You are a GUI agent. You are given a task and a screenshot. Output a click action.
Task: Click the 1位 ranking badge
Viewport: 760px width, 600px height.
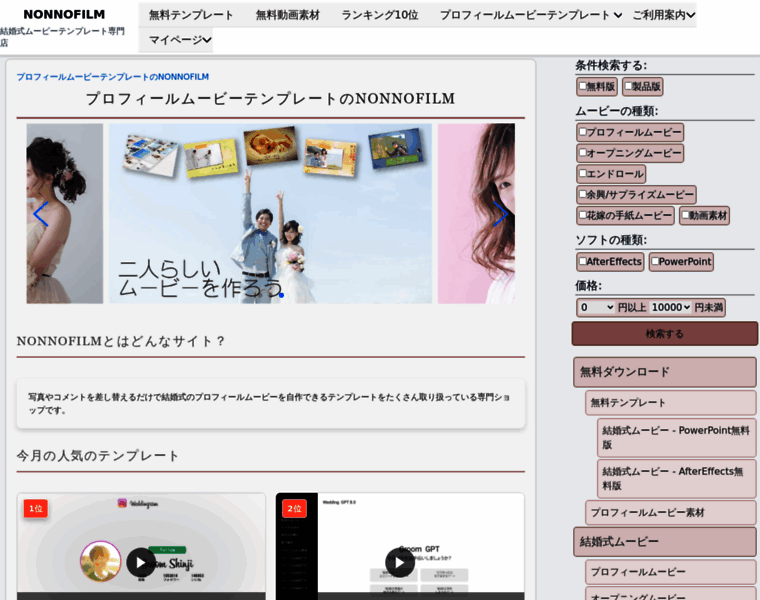[35, 508]
